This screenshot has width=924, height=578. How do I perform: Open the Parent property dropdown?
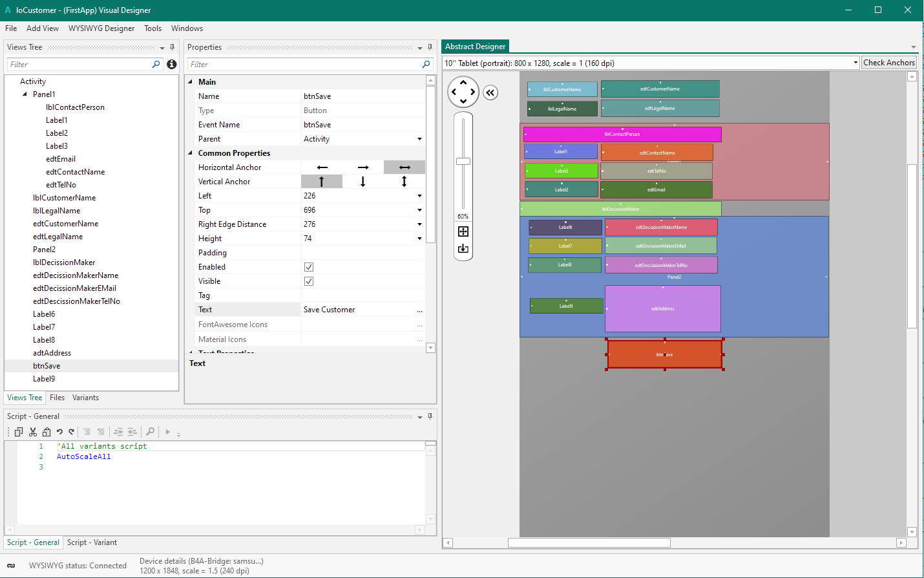pos(419,139)
